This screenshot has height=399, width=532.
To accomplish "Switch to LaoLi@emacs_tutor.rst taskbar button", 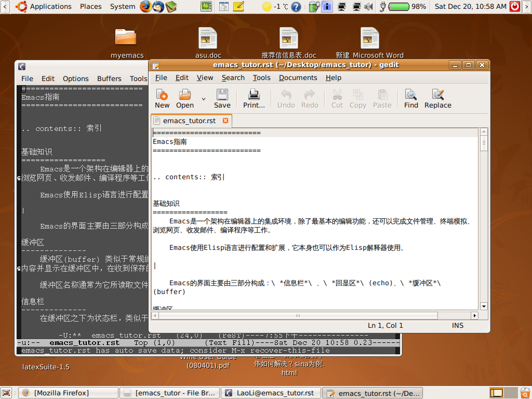I will 271,393.
